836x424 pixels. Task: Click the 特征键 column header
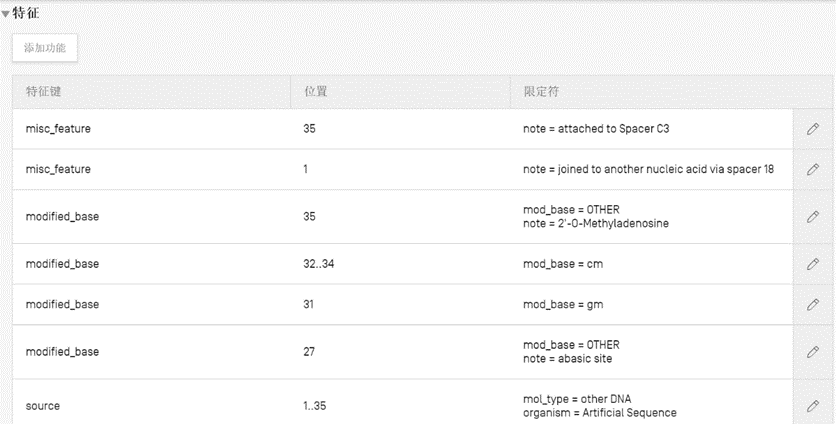pos(45,92)
